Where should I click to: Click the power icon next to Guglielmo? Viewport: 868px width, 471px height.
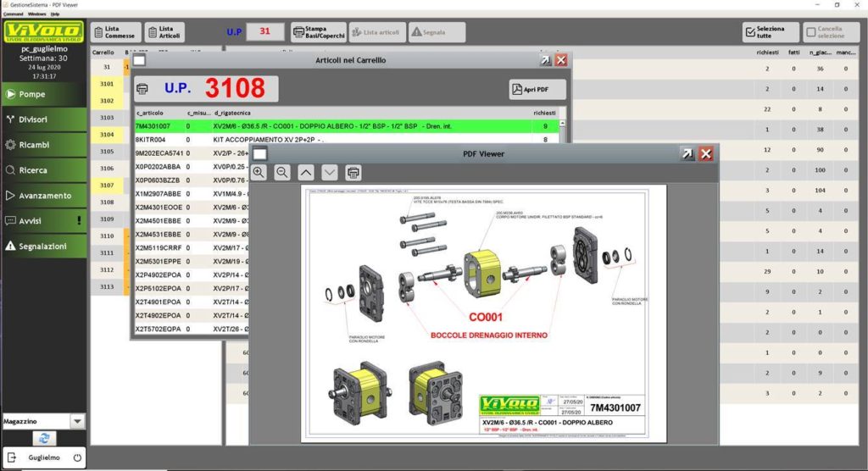pos(76,457)
